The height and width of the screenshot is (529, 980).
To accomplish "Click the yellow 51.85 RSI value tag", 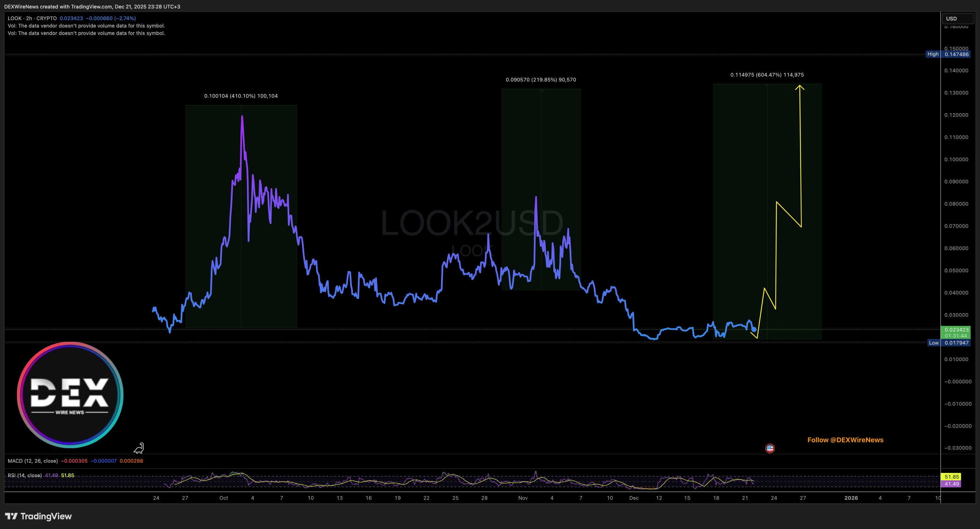I will tap(951, 476).
